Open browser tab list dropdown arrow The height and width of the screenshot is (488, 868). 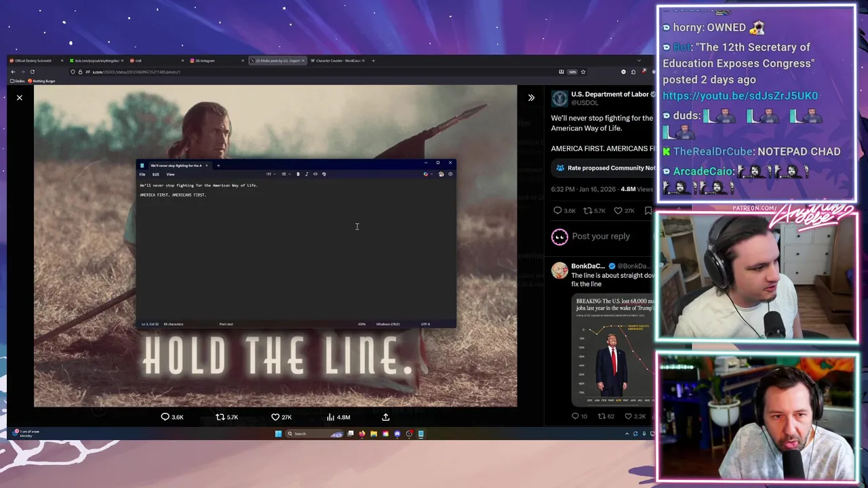tap(638, 60)
